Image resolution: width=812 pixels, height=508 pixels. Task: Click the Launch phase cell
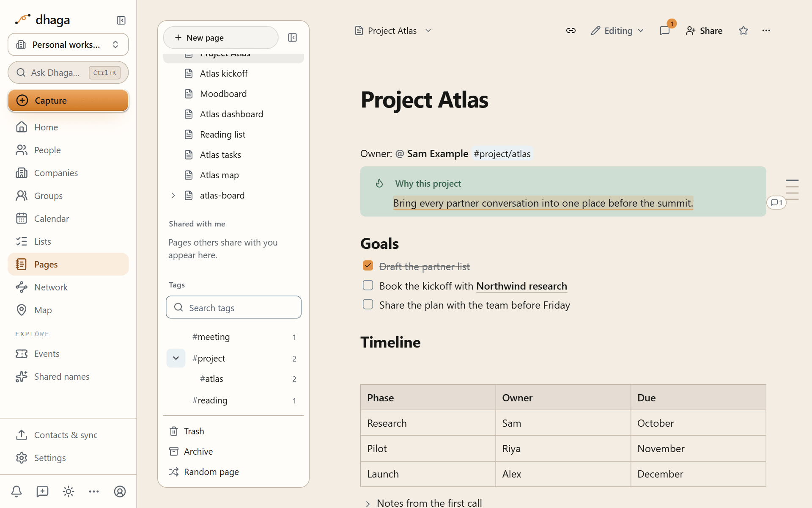click(x=428, y=474)
